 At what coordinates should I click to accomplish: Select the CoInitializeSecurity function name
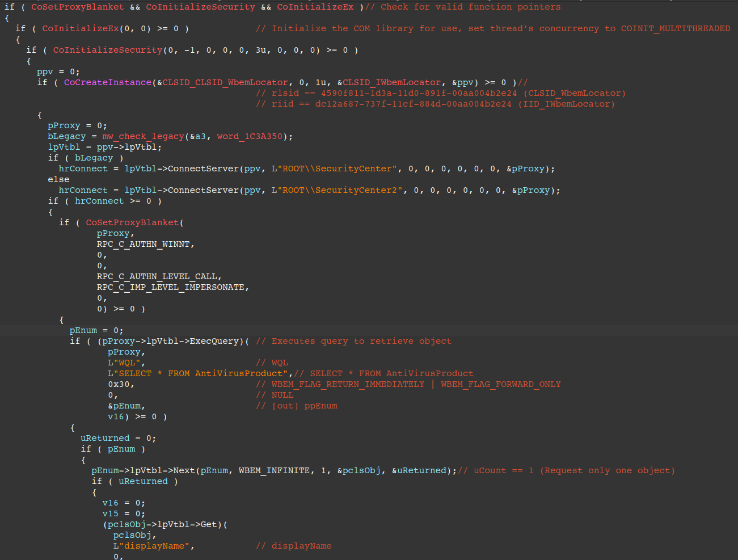pos(200,7)
